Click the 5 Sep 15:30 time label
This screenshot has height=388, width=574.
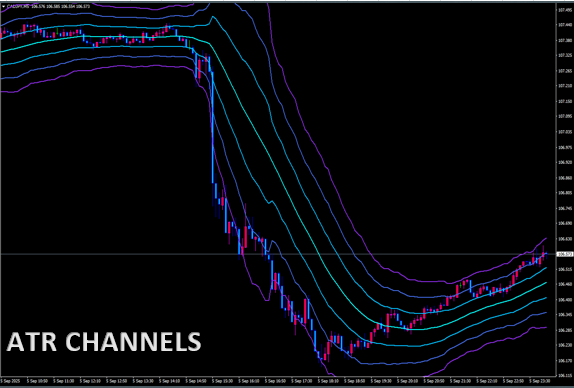click(223, 381)
